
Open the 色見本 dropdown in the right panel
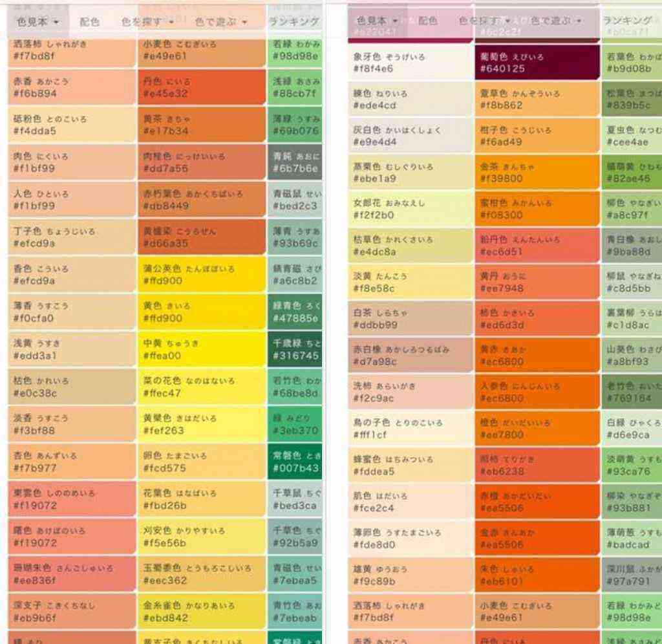(377, 21)
